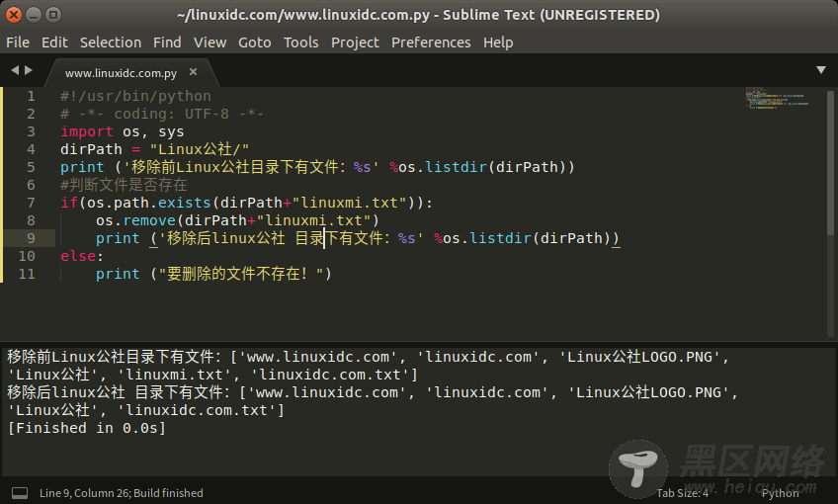Open the tab list dropdown arrow
The image size is (838, 504).
[x=821, y=70]
